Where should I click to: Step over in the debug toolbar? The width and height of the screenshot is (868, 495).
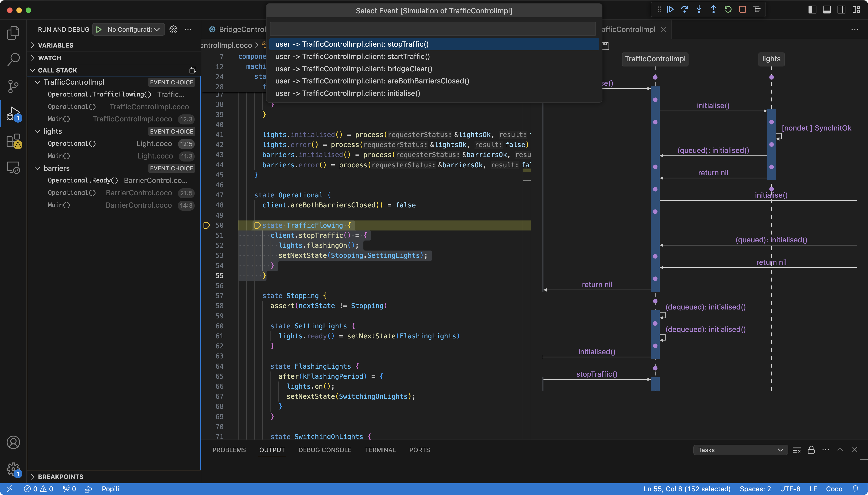pyautogui.click(x=685, y=10)
